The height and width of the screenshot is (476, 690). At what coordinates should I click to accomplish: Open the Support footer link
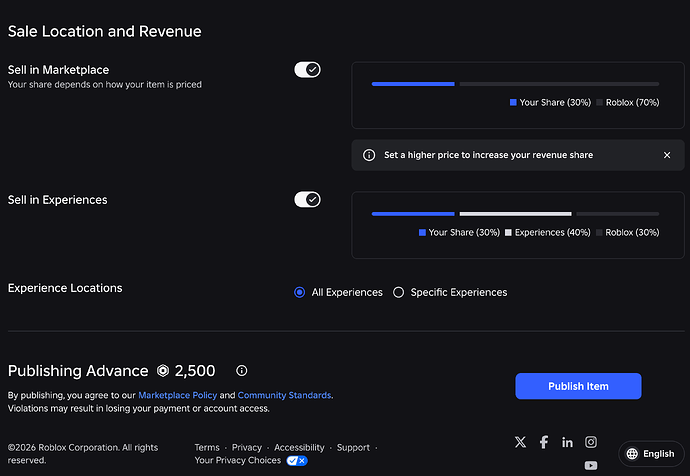coord(353,447)
